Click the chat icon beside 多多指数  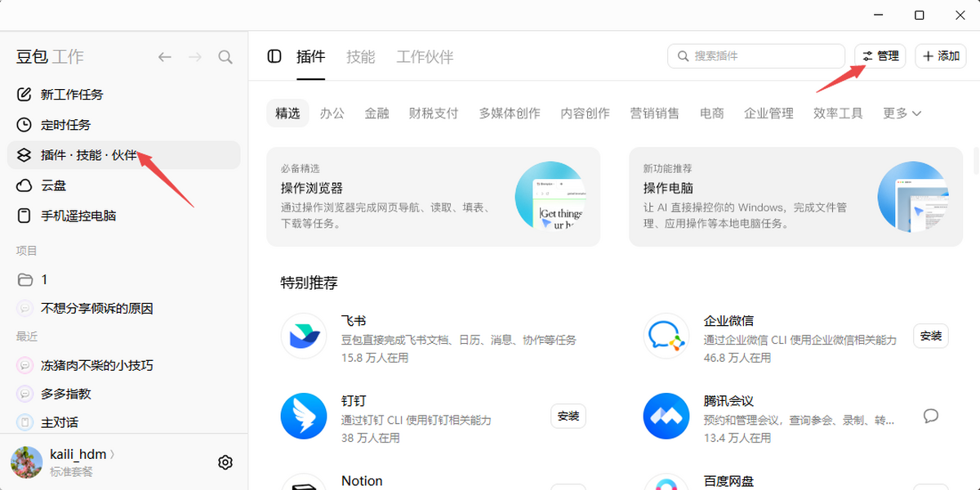[24, 394]
